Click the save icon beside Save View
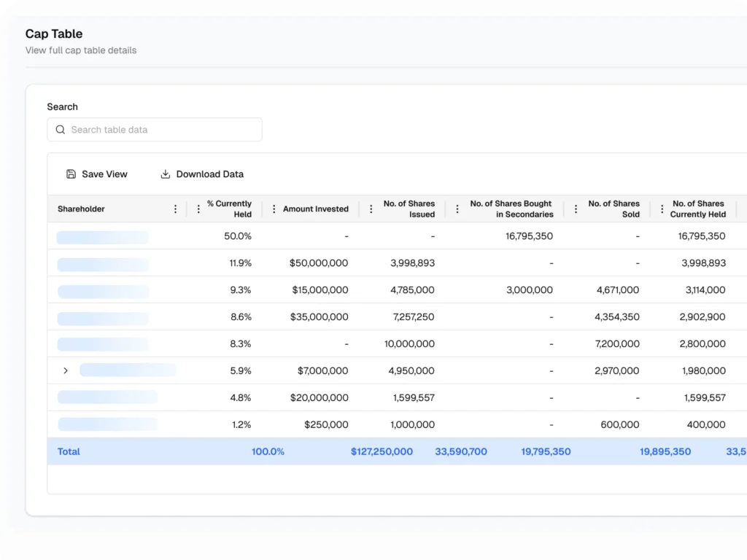Viewport: 747px width, 560px height. click(70, 174)
